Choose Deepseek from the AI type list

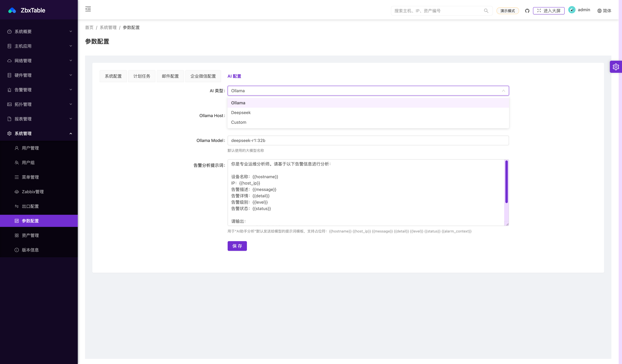[x=368, y=112]
